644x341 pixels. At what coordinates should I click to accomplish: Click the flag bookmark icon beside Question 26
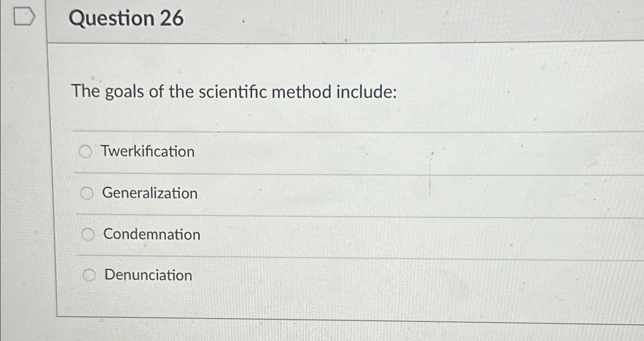[24, 16]
